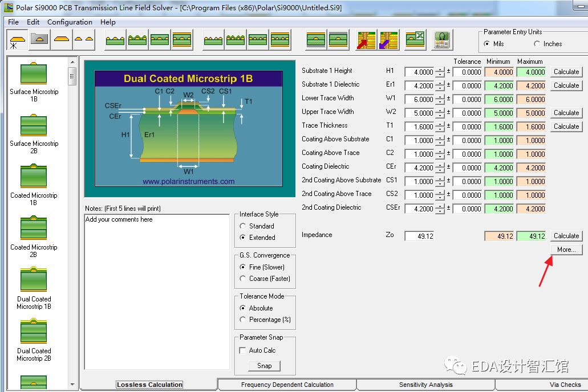588x392 pixels.
Task: Click the Upper Trace Width W2 spinner
Action: point(440,113)
